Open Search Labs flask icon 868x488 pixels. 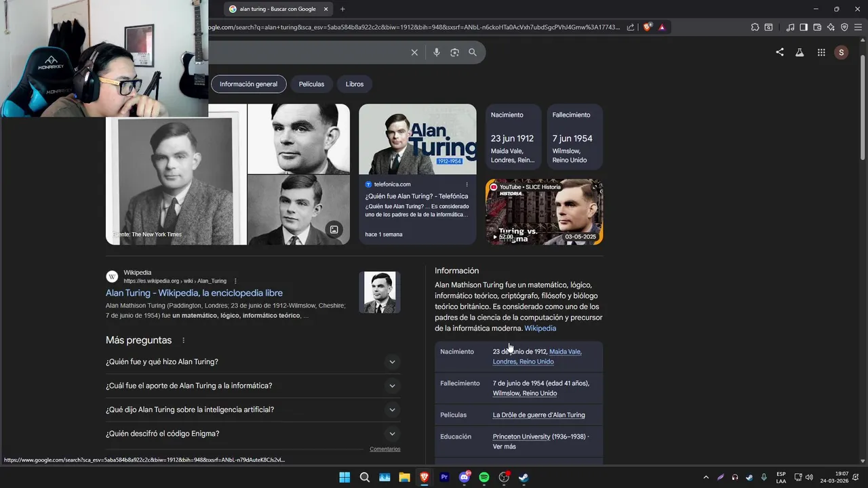tap(800, 52)
